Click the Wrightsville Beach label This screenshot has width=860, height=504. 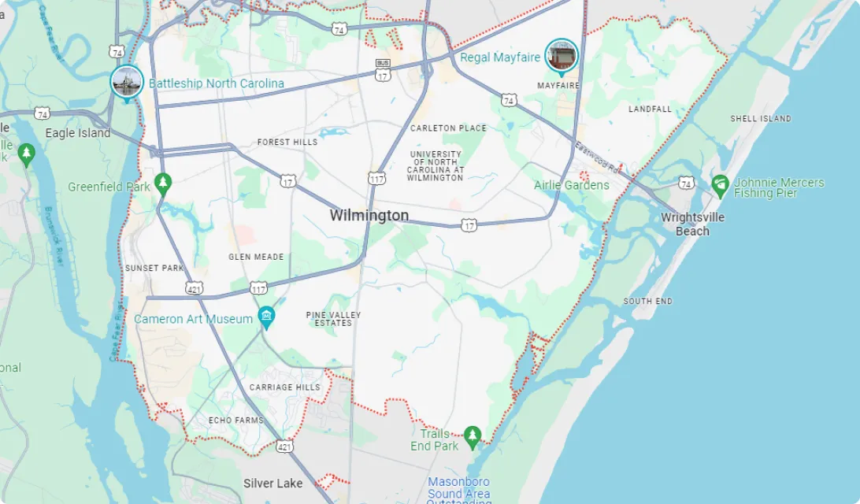692,224
